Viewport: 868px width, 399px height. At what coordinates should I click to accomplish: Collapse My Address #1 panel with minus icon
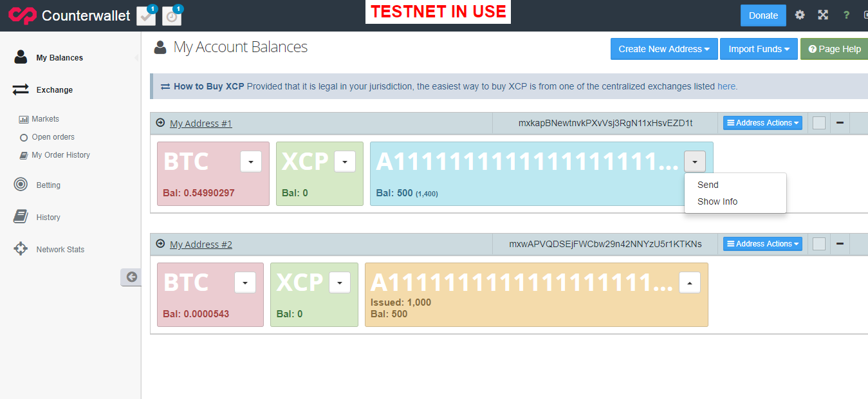click(840, 122)
